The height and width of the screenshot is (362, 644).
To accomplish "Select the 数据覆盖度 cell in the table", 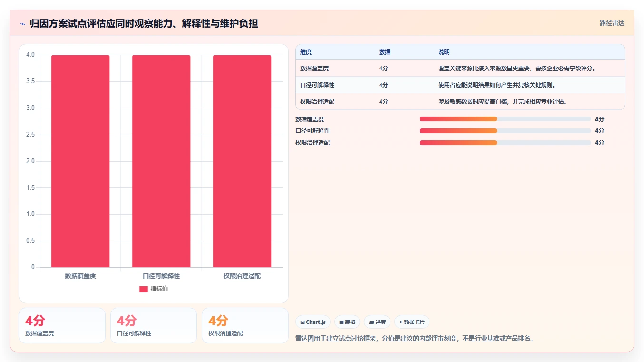I will point(314,68).
